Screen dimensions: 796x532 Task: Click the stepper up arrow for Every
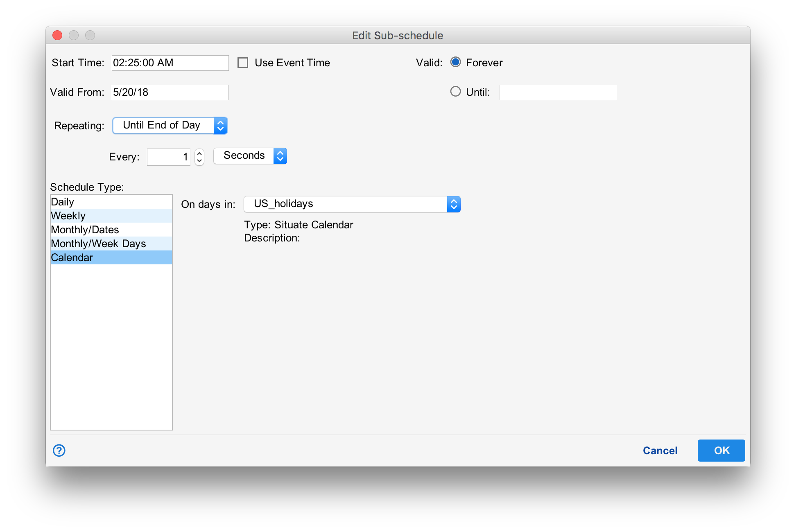(x=199, y=153)
